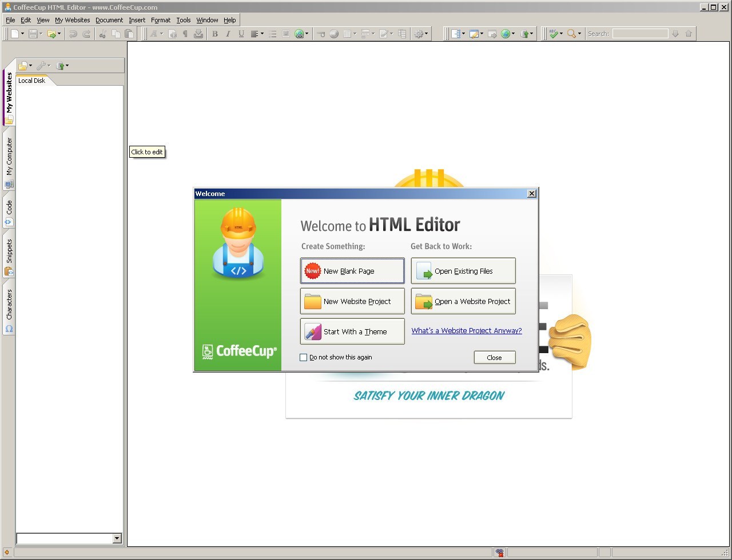Click the text alignment icon
Image resolution: width=732 pixels, height=560 pixels.
tap(254, 34)
